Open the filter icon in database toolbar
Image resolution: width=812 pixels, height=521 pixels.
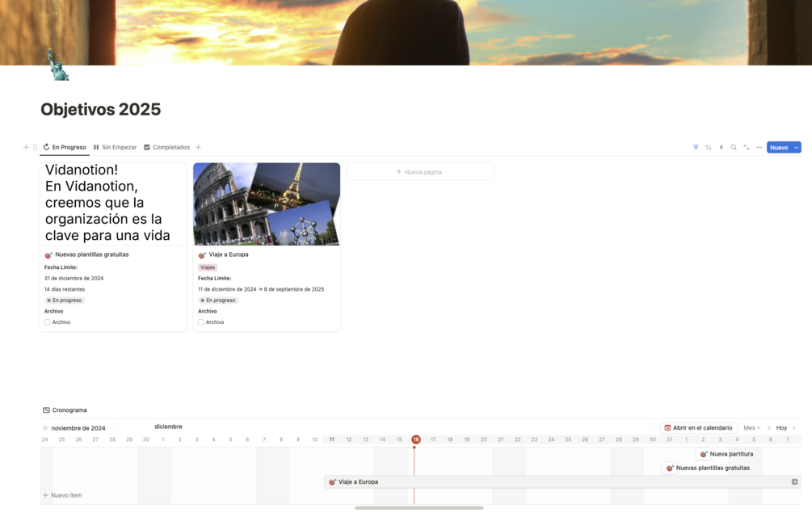[x=696, y=148]
